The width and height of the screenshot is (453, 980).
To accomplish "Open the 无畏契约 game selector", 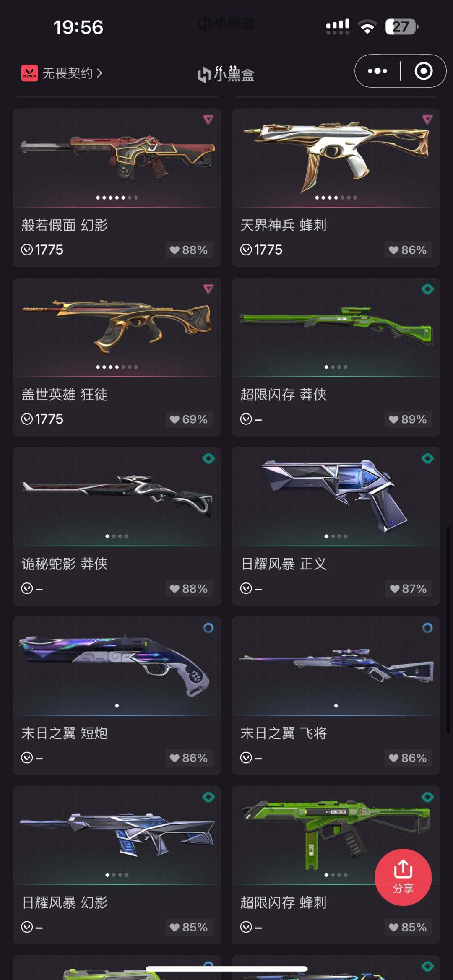I will (62, 73).
